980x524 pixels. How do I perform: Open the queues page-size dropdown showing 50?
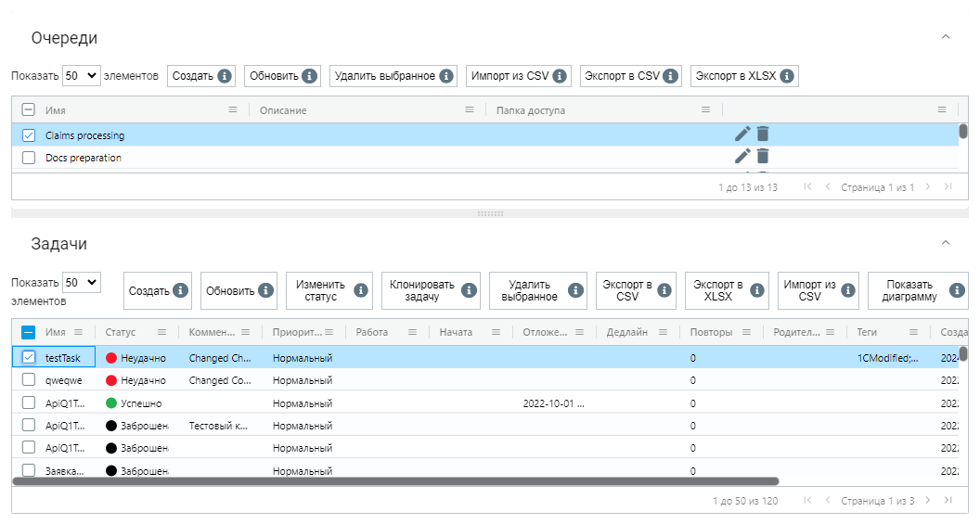point(82,75)
